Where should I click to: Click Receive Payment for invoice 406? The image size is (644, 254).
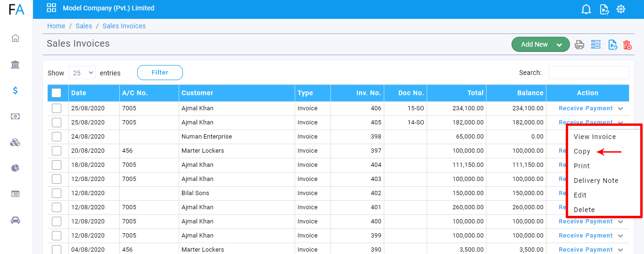pos(586,108)
